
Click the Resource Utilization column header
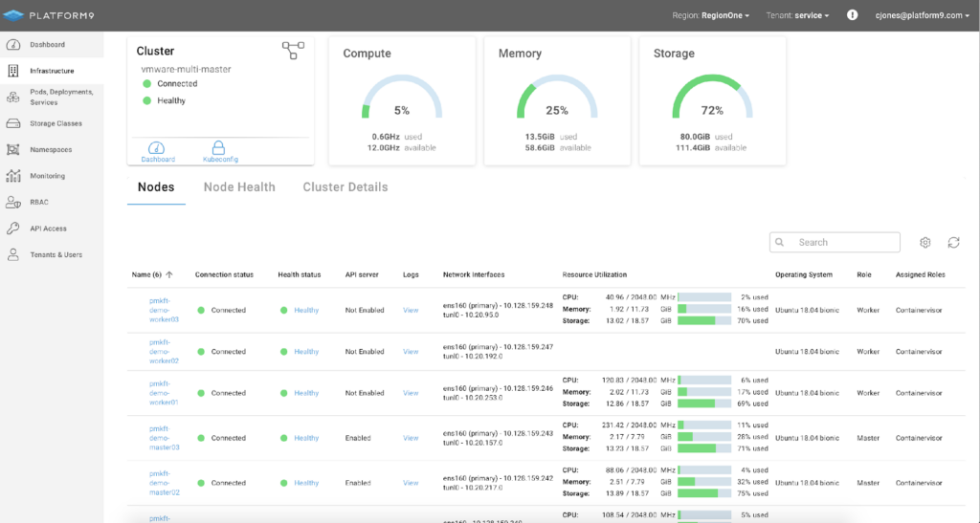point(594,274)
